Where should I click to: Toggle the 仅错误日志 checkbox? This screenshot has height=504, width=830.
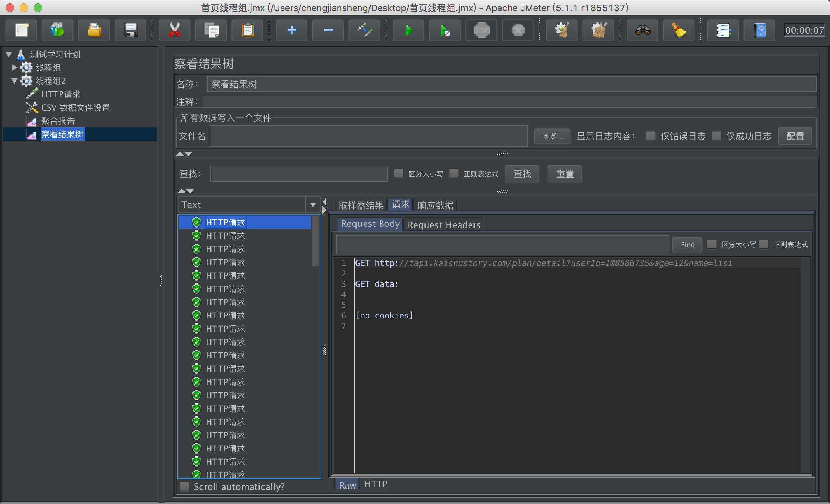(651, 136)
